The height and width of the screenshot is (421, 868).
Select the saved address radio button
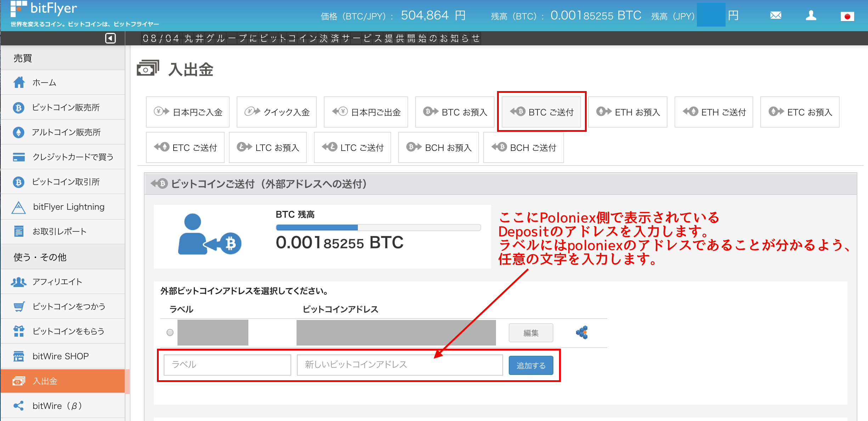click(170, 332)
